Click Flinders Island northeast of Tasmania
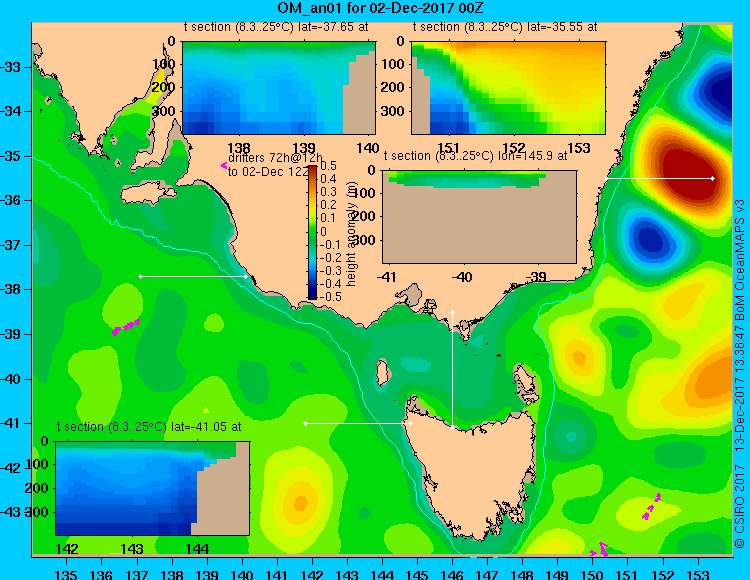The image size is (750, 580). coord(527,382)
